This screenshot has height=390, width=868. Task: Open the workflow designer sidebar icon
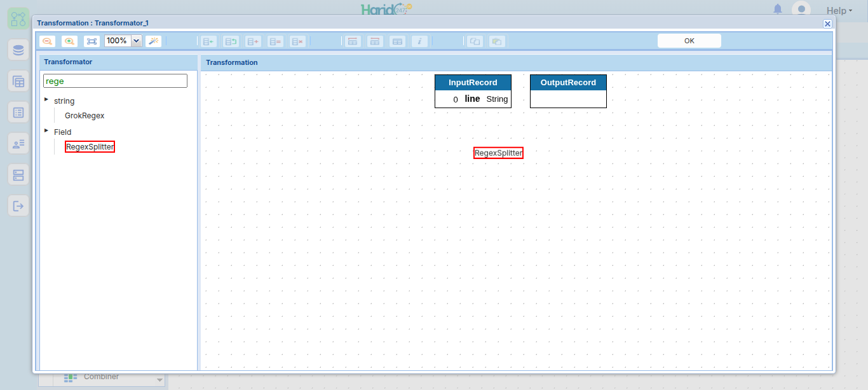click(x=18, y=18)
